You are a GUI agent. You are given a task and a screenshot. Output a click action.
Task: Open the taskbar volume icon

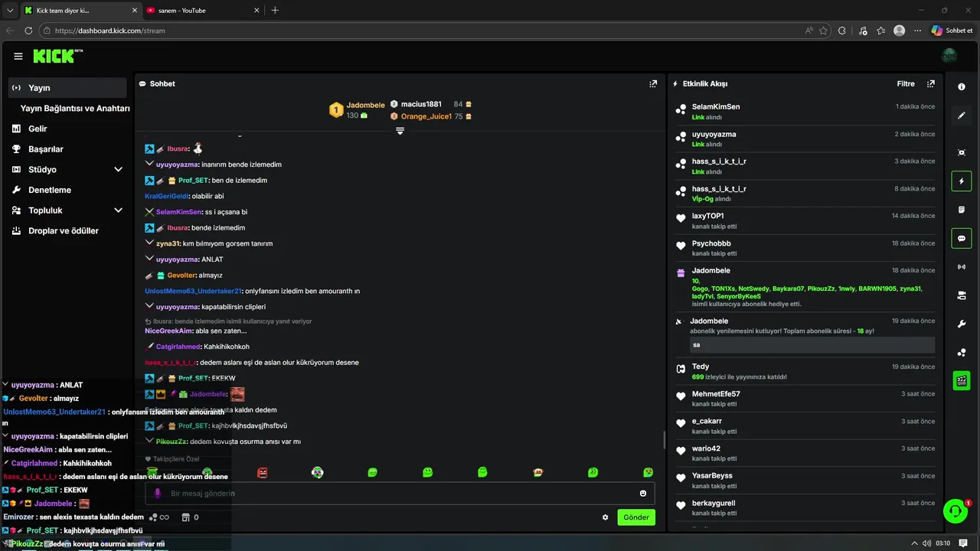[927, 543]
